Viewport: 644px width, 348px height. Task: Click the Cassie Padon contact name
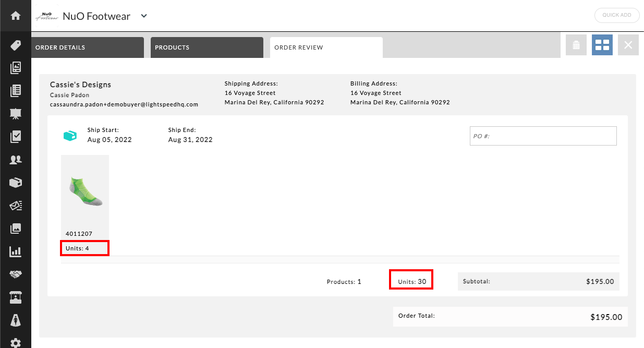tap(70, 95)
